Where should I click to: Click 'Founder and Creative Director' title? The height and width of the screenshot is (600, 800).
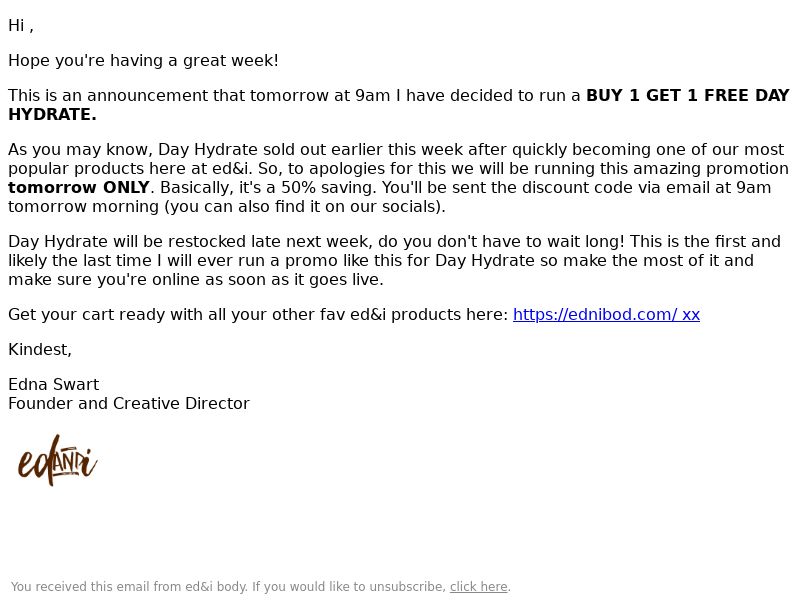point(129,403)
